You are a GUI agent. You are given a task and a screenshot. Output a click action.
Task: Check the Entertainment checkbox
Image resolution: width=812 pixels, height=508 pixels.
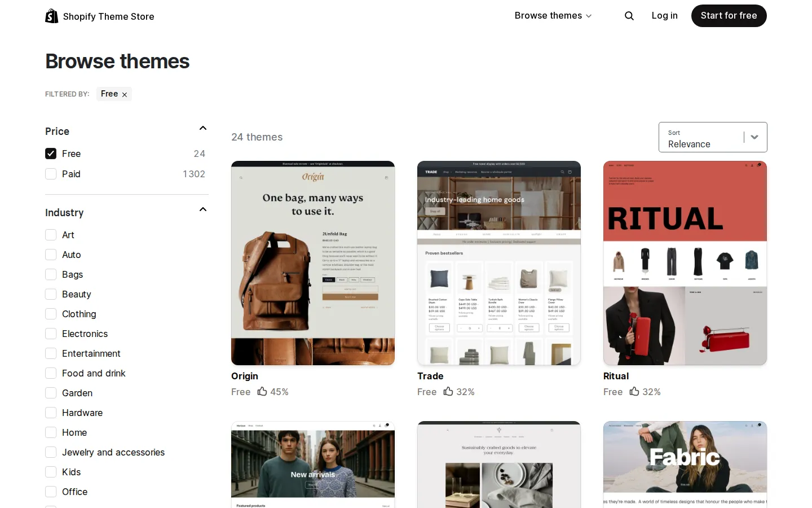tap(51, 353)
